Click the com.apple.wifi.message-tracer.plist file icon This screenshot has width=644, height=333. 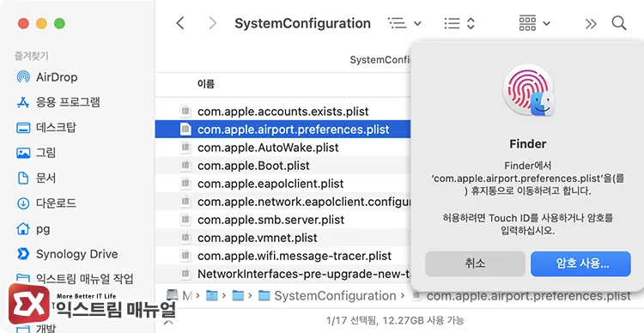tap(185, 256)
